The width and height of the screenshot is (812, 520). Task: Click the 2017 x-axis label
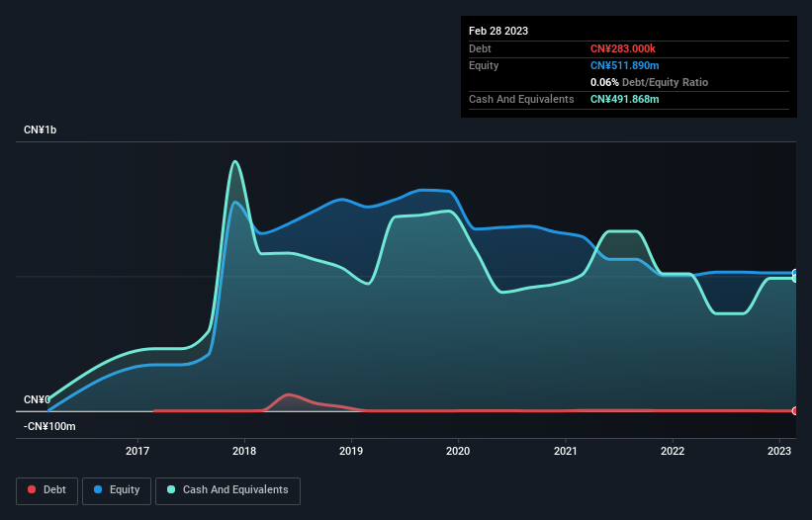[137, 451]
